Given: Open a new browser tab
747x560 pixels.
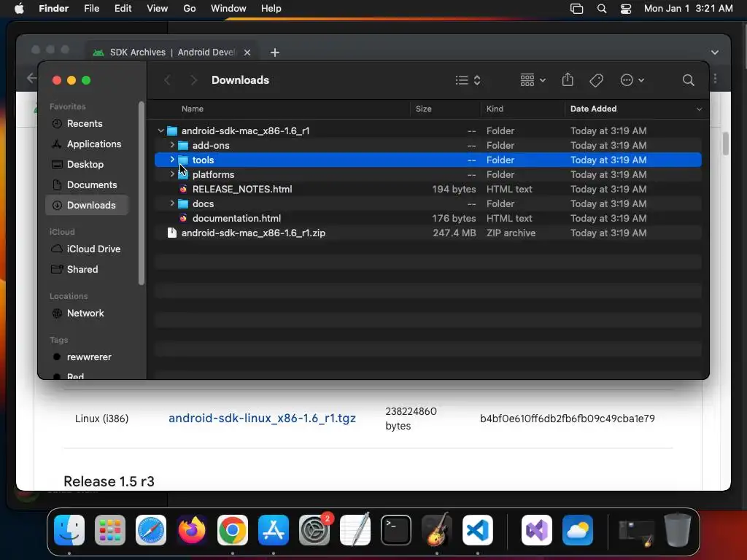Looking at the screenshot, I should 275,52.
